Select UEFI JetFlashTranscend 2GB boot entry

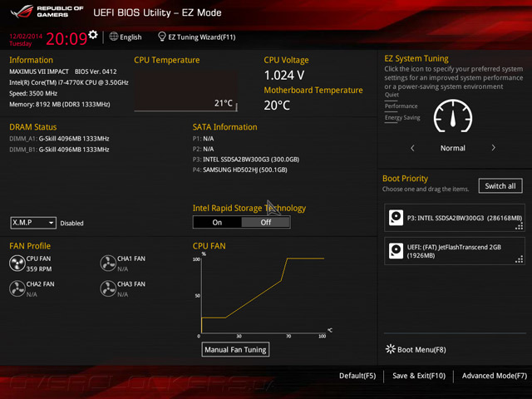(x=455, y=251)
